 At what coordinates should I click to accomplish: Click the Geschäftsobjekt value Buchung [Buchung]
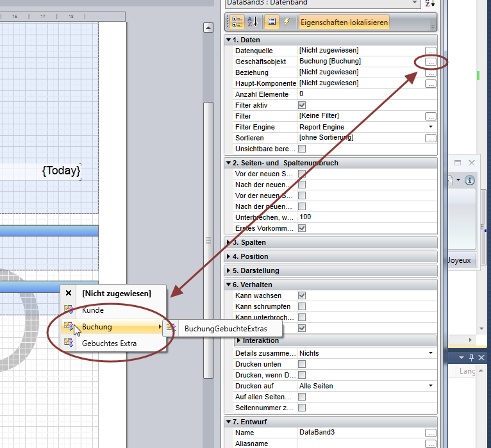(330, 61)
